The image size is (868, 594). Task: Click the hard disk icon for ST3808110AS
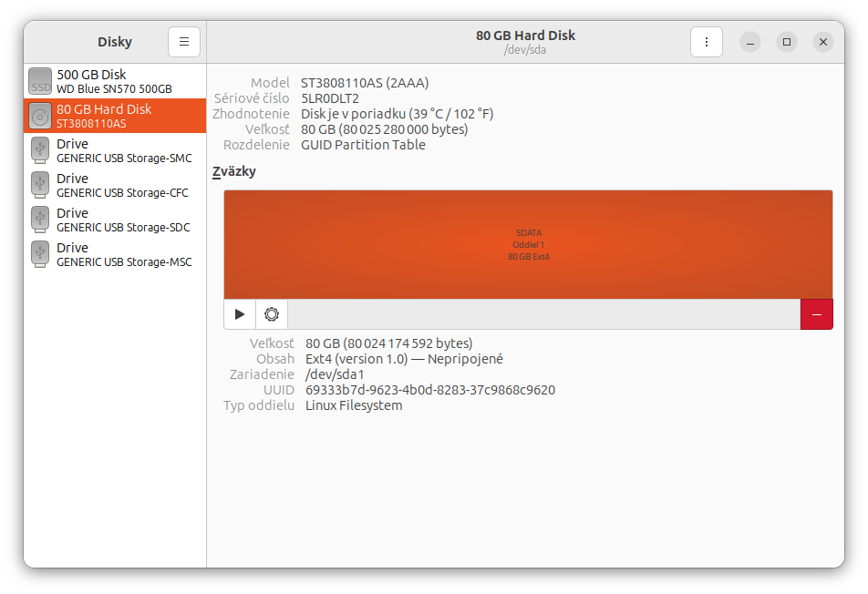(x=40, y=116)
